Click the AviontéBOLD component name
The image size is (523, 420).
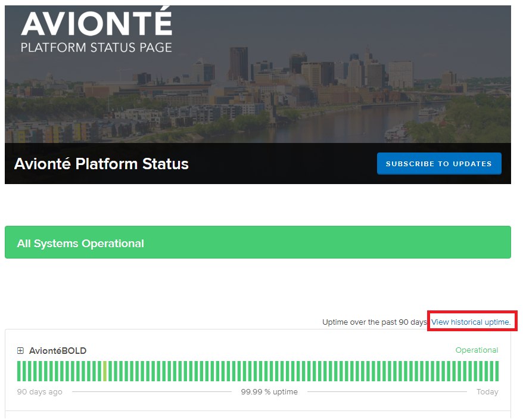click(58, 351)
